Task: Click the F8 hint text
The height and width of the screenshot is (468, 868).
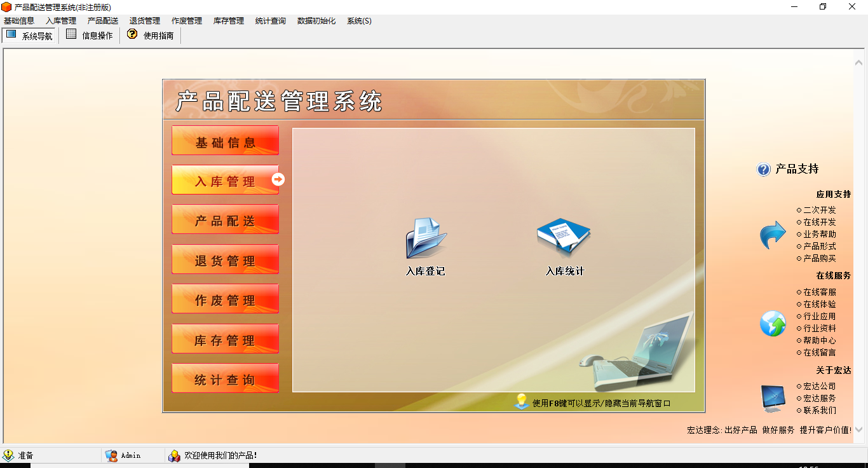Action: (601, 403)
